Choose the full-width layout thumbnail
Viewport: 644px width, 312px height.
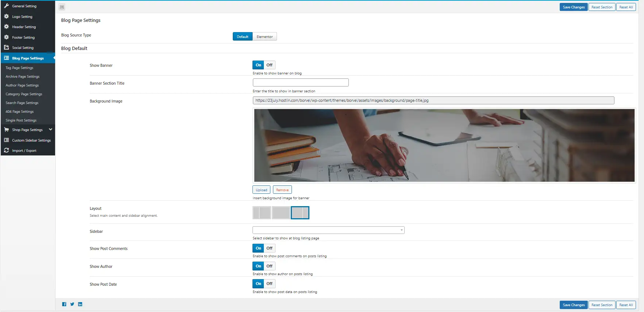[281, 213]
